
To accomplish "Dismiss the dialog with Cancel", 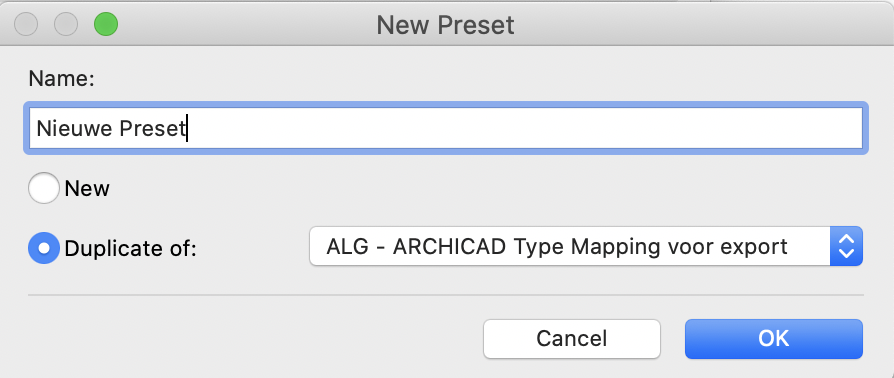I will coord(572,339).
